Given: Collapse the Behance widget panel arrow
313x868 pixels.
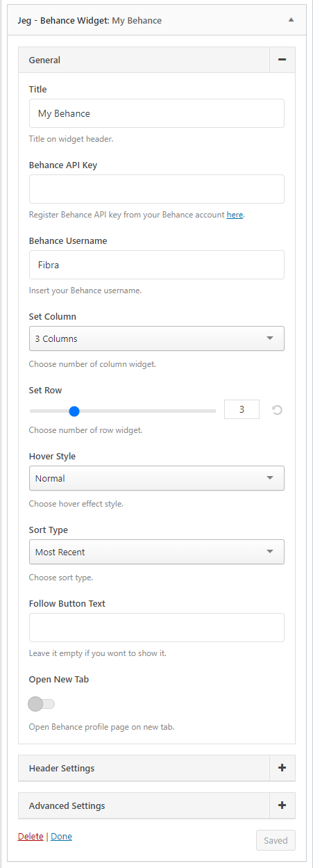Looking at the screenshot, I should pos(291,20).
